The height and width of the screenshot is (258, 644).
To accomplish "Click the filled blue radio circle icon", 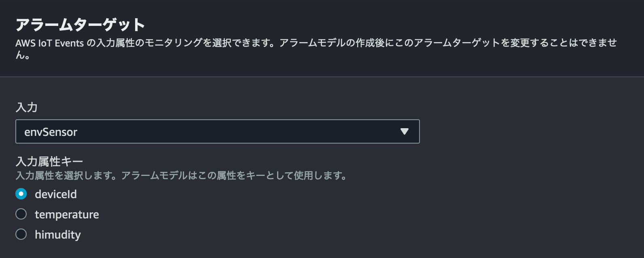I will coord(21,194).
